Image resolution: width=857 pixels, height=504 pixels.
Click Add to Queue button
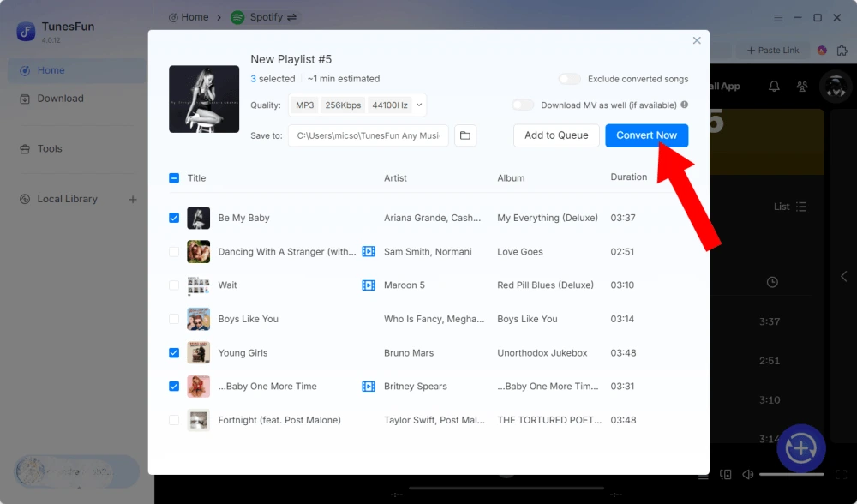pyautogui.click(x=556, y=135)
